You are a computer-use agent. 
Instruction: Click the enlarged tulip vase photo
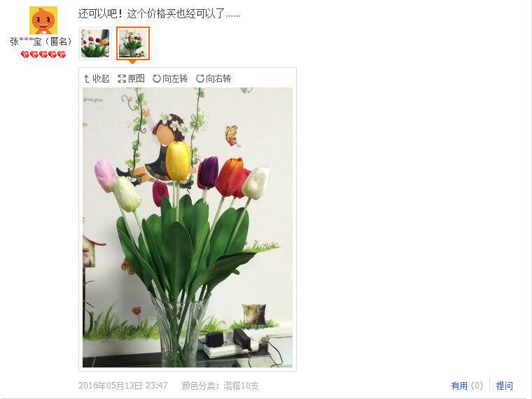coord(188,227)
